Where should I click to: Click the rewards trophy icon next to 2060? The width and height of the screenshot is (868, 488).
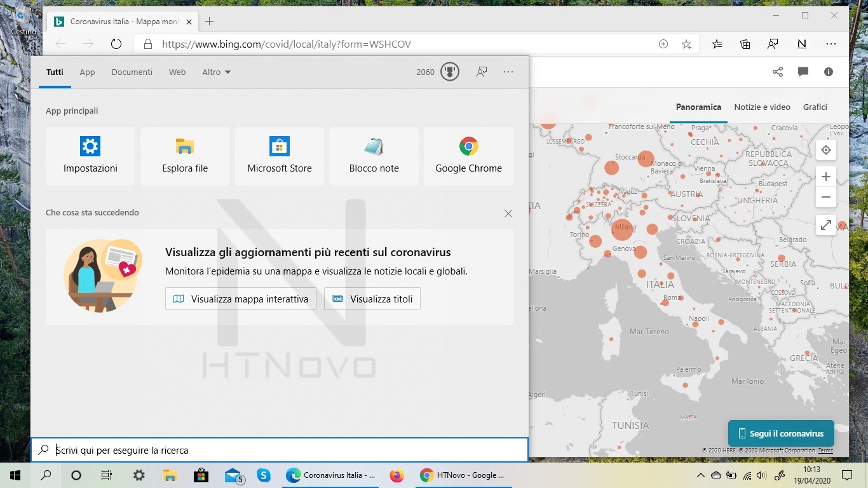point(450,72)
